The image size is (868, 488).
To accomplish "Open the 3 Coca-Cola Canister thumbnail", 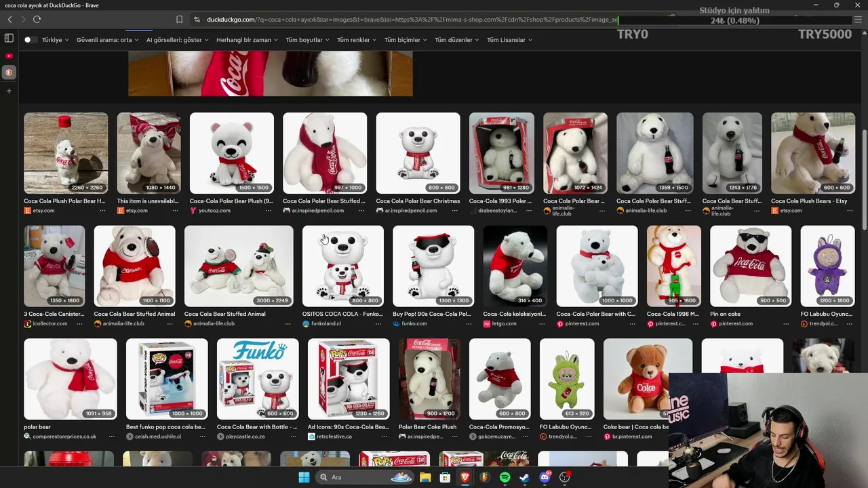I will [54, 266].
